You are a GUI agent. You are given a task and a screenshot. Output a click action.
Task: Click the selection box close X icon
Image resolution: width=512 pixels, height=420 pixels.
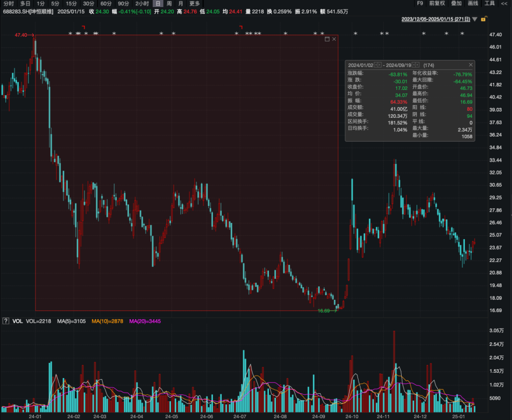point(334,39)
